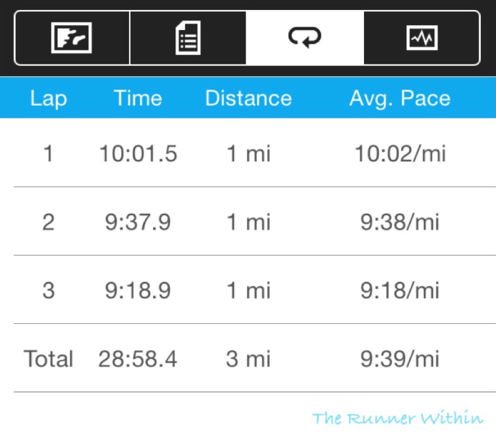
Task: Select lap number 2 row label
Action: point(48,223)
